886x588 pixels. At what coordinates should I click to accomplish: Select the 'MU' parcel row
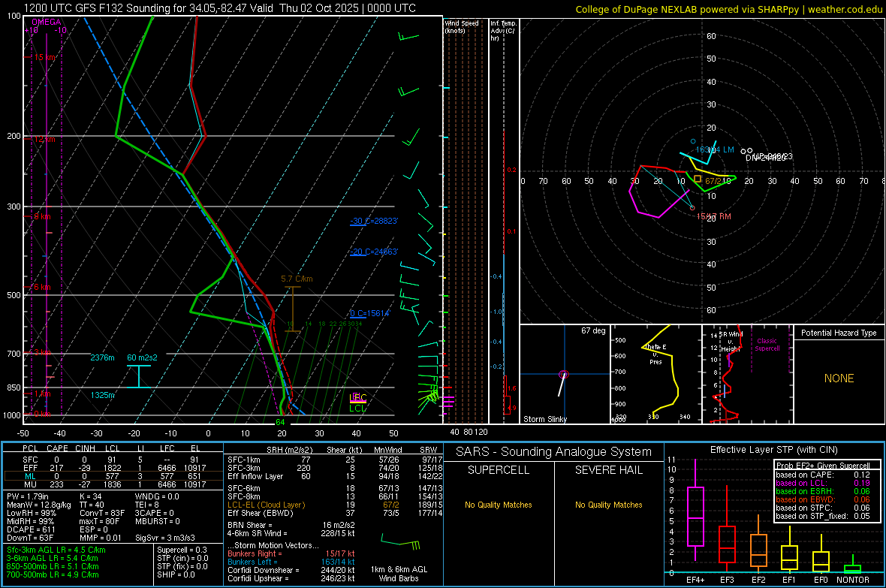[113, 484]
